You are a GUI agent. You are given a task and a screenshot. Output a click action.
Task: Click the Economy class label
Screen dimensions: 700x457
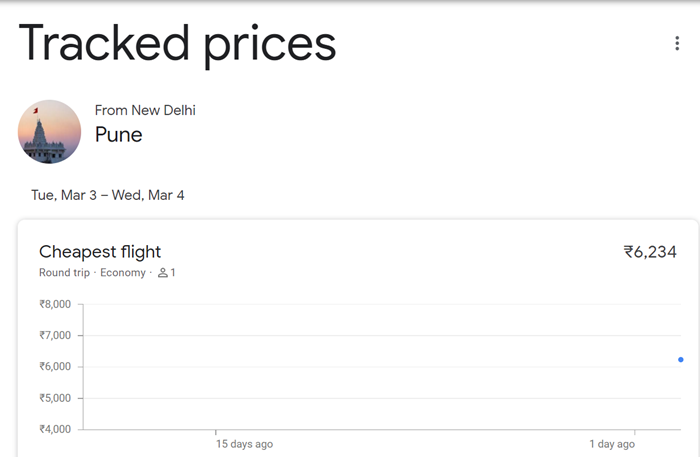coord(123,273)
